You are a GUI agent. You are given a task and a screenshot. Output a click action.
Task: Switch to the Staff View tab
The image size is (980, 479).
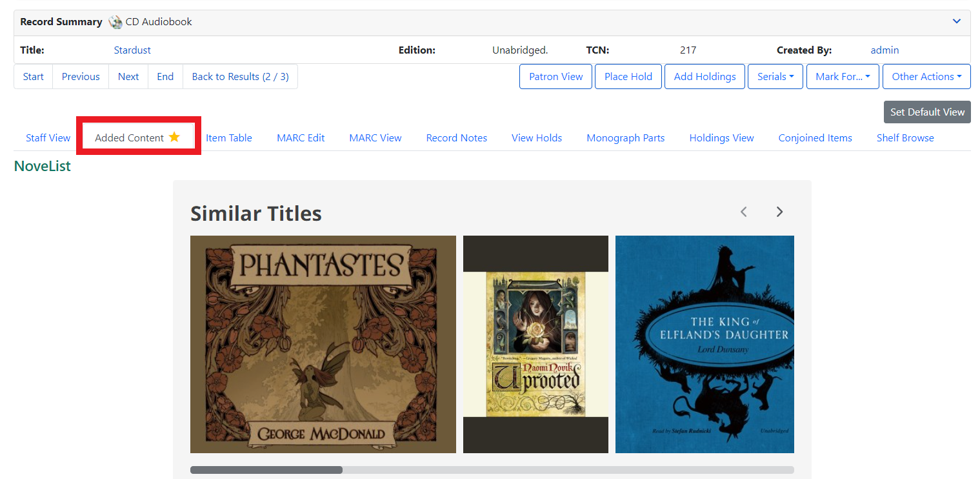(x=48, y=138)
